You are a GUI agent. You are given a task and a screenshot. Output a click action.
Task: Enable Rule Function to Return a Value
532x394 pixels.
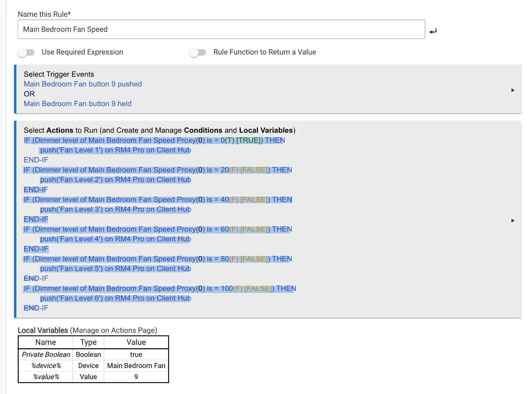198,52
